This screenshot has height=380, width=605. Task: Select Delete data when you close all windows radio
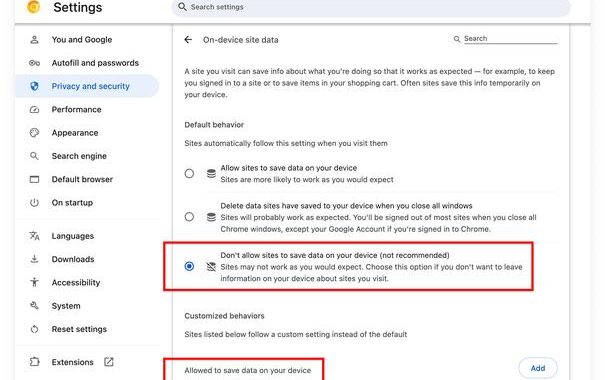pos(189,217)
